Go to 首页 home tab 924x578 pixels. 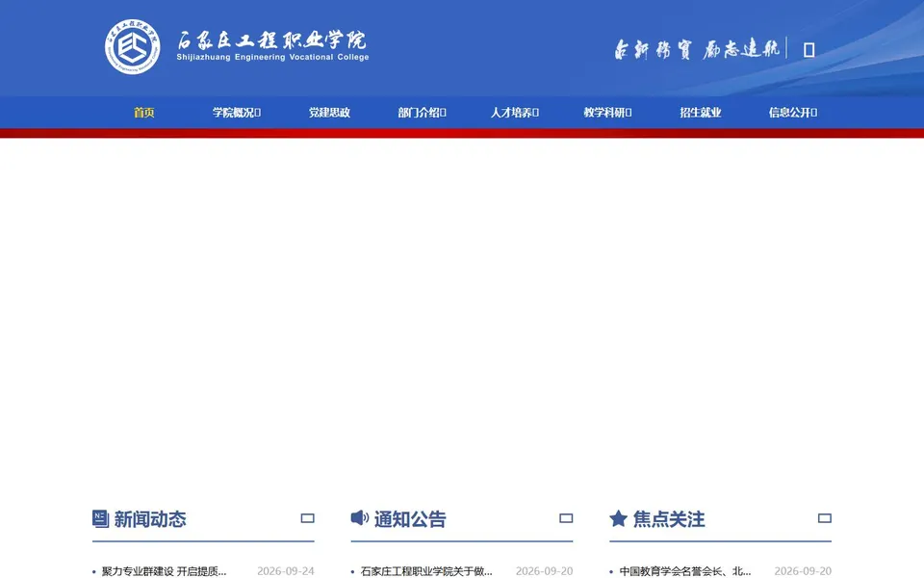(x=143, y=113)
